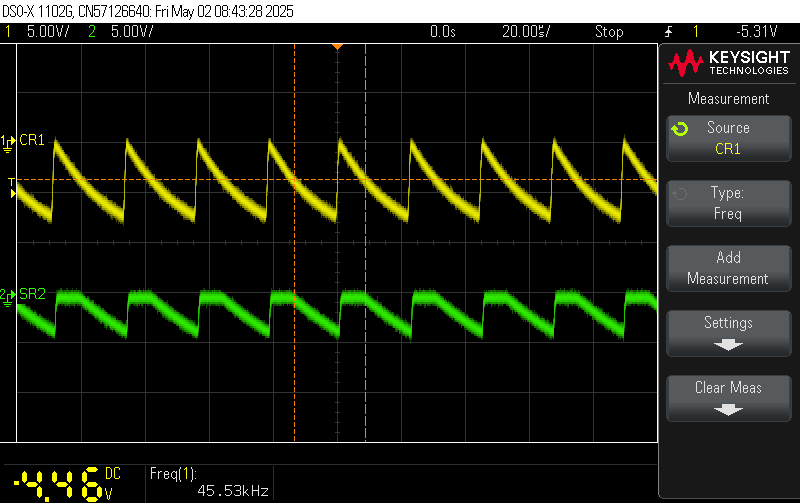Toggle the Stop run status indicator
Viewport: 800px width, 503px height.
pos(608,32)
